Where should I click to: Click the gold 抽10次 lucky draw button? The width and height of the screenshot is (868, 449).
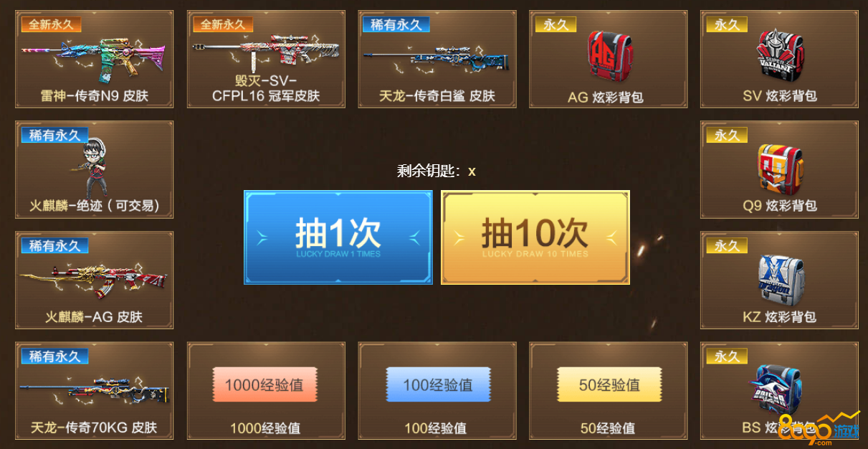point(535,237)
